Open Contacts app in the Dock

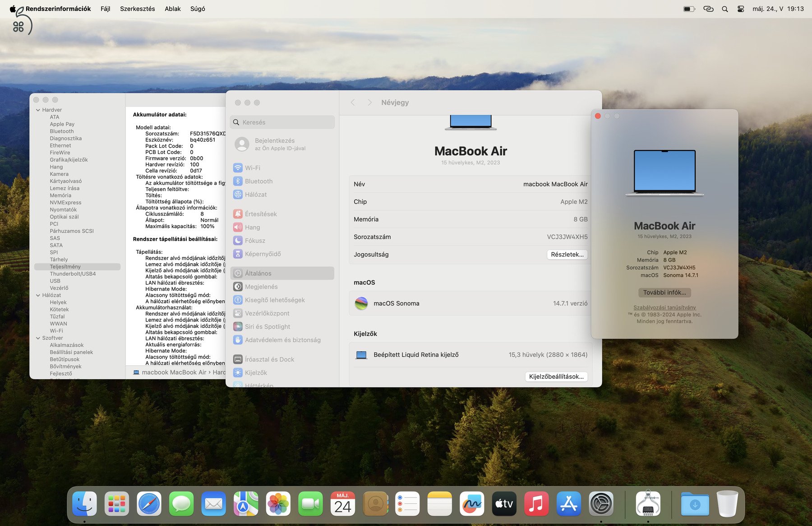375,504
